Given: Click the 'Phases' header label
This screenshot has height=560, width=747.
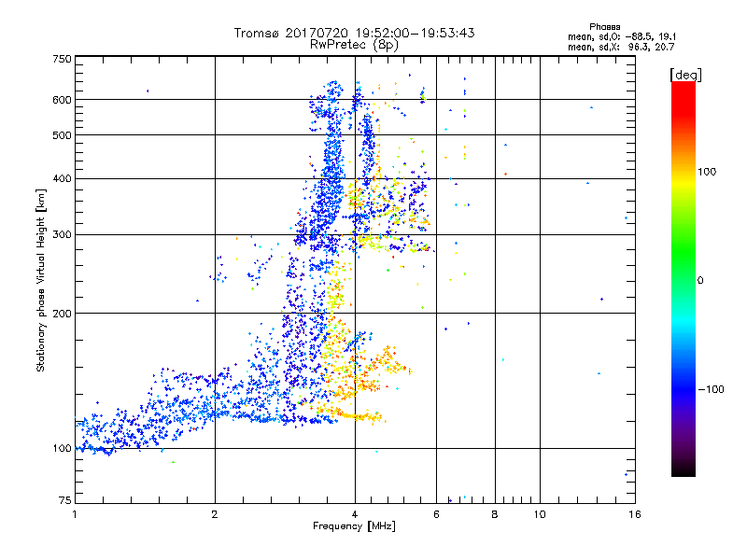Looking at the screenshot, I should [x=605, y=27].
